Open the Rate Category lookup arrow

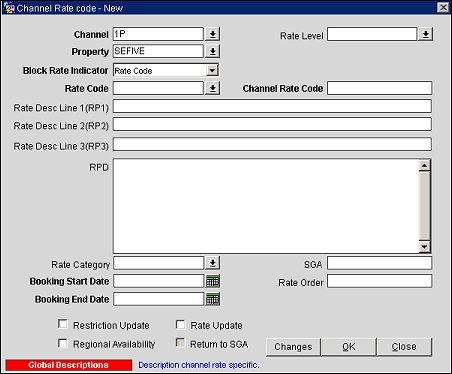pos(213,263)
